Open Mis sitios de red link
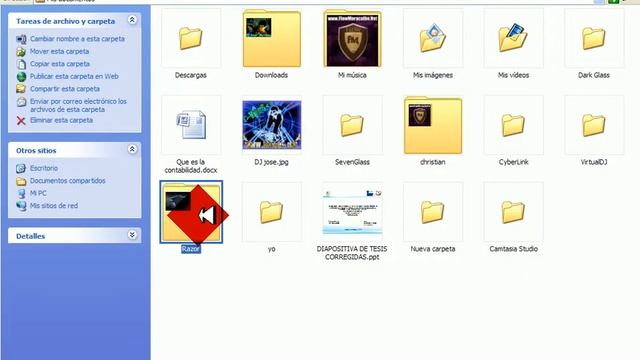Viewport: 640px width, 360px height. point(53,206)
